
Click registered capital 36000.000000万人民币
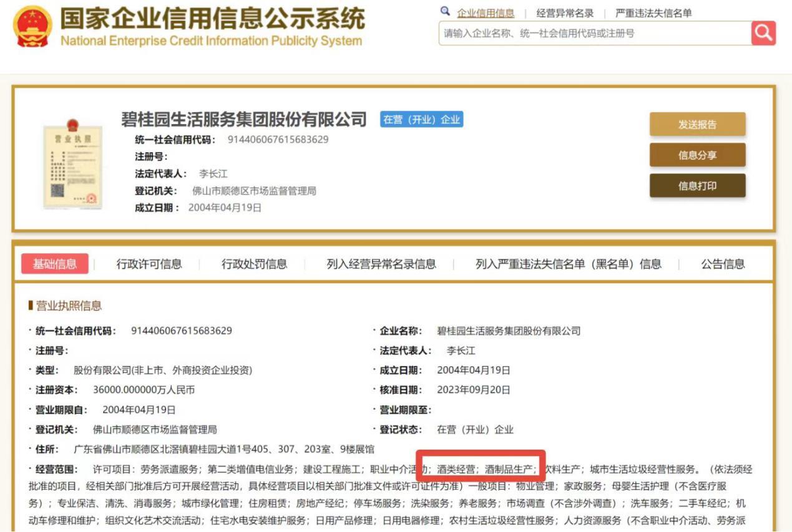144,390
